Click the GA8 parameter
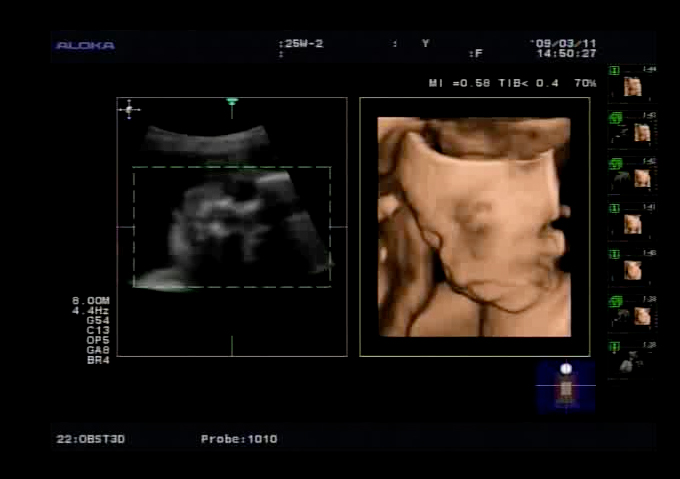Viewport: 680px width, 479px height. [98, 350]
